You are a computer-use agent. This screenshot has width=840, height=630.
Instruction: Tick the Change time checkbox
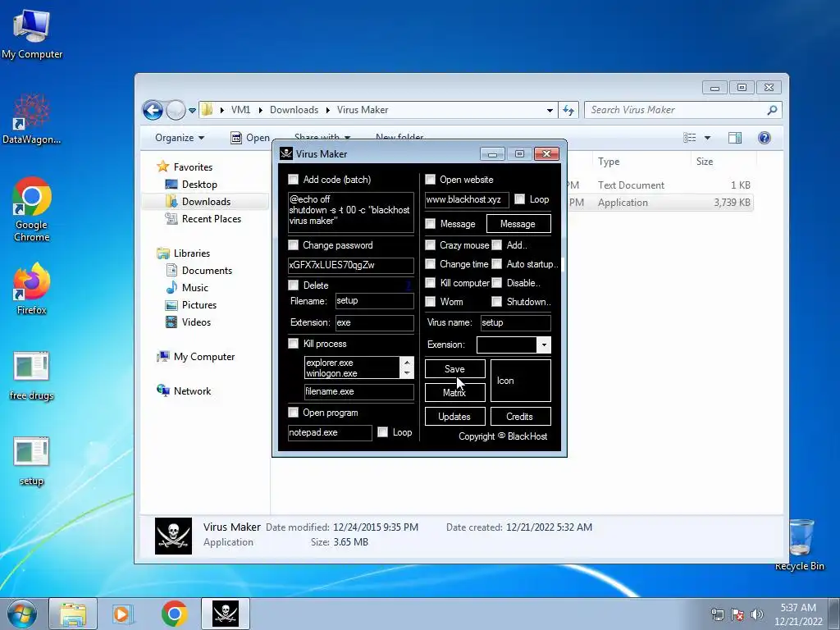(x=430, y=264)
